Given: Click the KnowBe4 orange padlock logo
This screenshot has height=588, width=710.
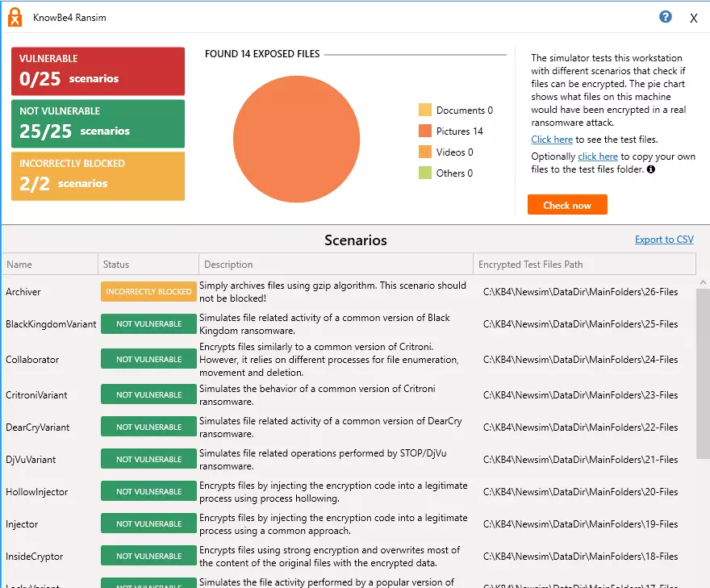Looking at the screenshot, I should (x=14, y=17).
